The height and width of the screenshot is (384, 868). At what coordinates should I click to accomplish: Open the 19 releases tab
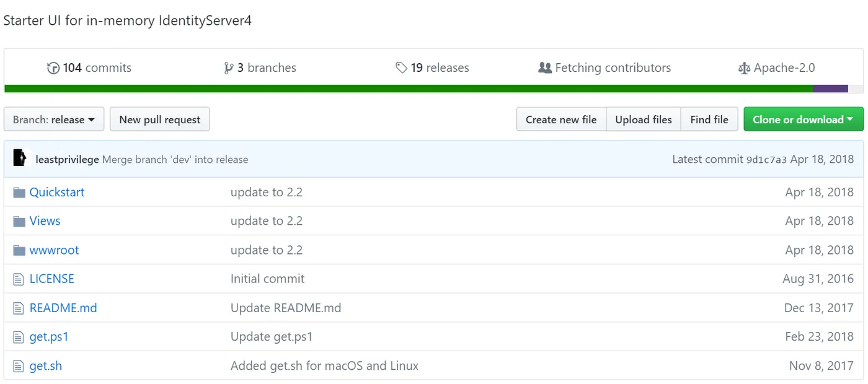click(439, 68)
